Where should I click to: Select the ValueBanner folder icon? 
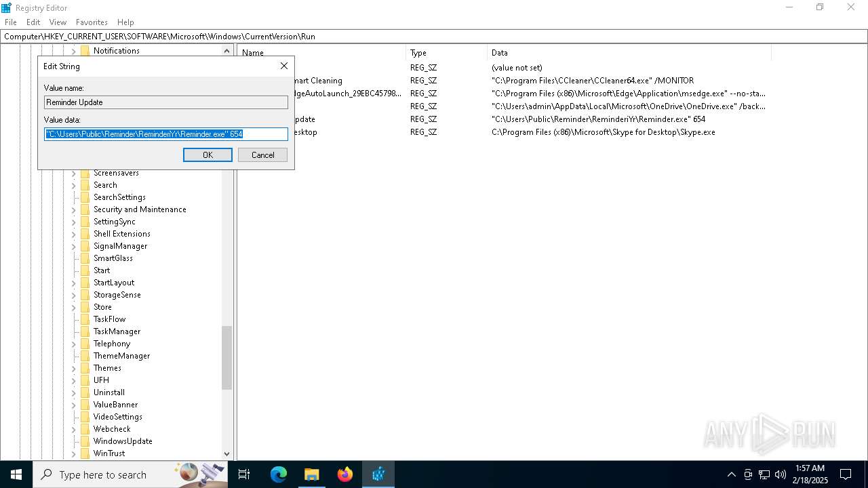pyautogui.click(x=85, y=405)
